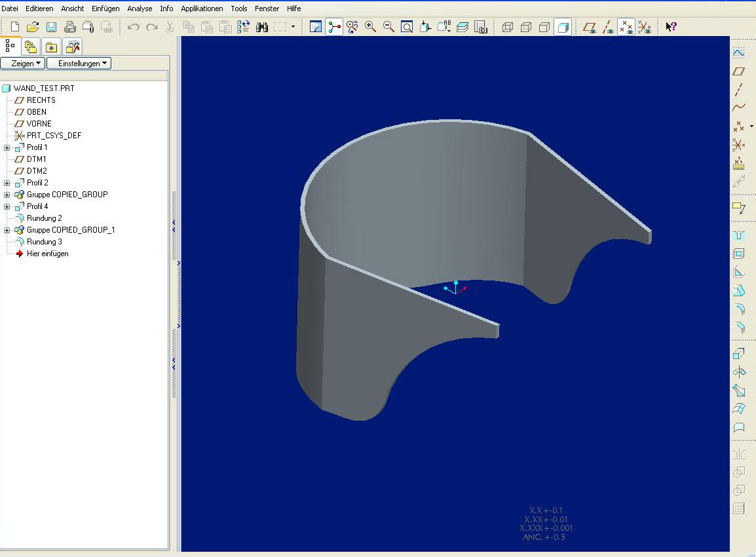Toggle datum points display in toolbar
The image size is (756, 557).
pyautogui.click(x=626, y=27)
